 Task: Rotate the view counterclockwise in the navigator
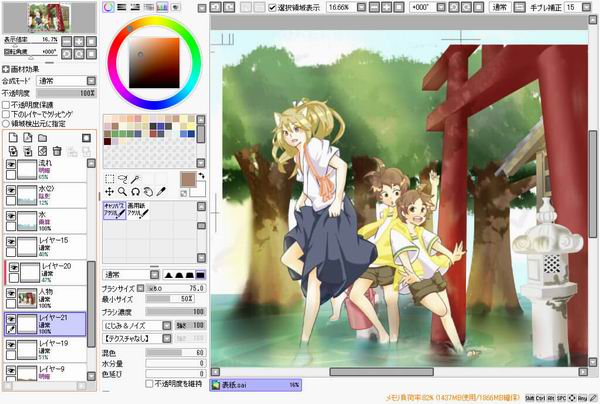click(67, 54)
